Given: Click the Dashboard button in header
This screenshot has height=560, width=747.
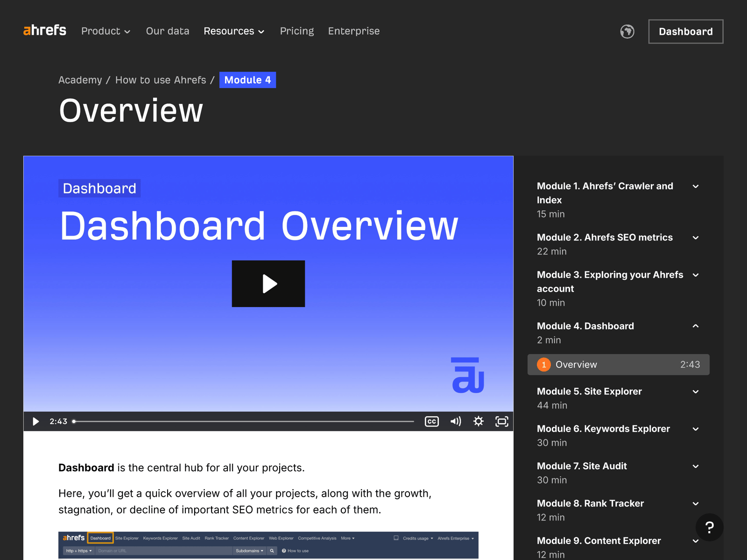Looking at the screenshot, I should [x=685, y=31].
